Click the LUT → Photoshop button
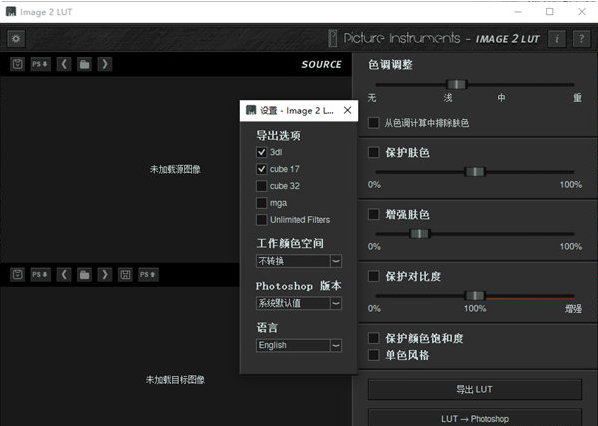Viewport: 598px width, 426px height. point(475,418)
